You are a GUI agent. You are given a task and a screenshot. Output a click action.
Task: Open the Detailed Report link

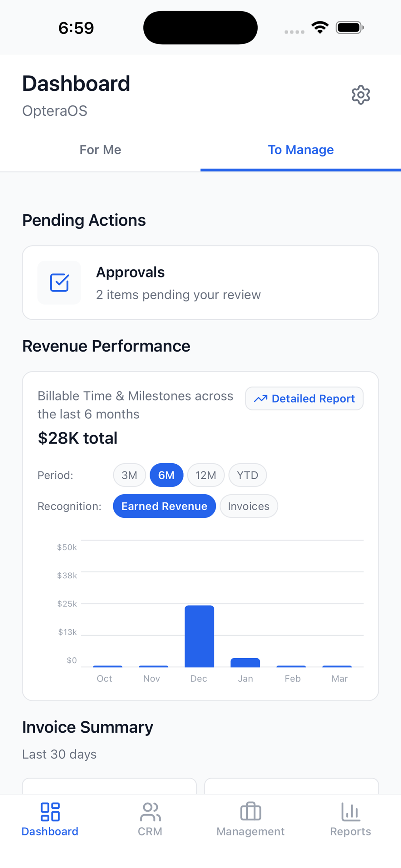(x=304, y=399)
